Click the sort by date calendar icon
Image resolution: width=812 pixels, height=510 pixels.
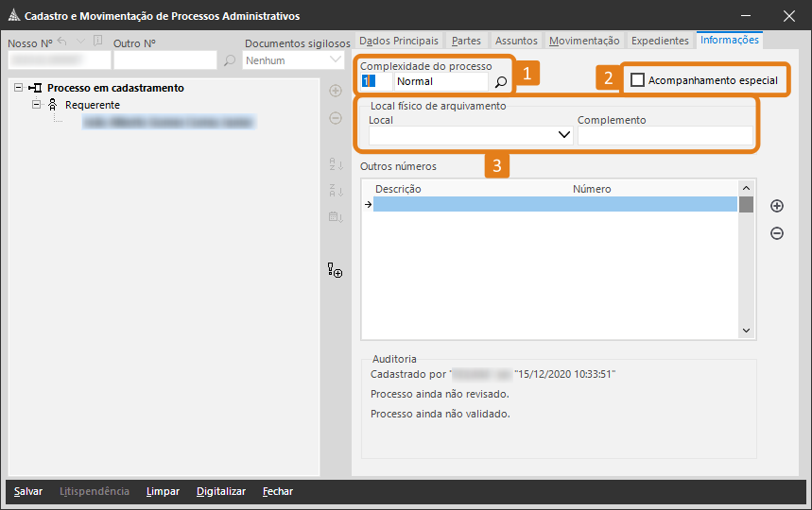pyautogui.click(x=335, y=217)
